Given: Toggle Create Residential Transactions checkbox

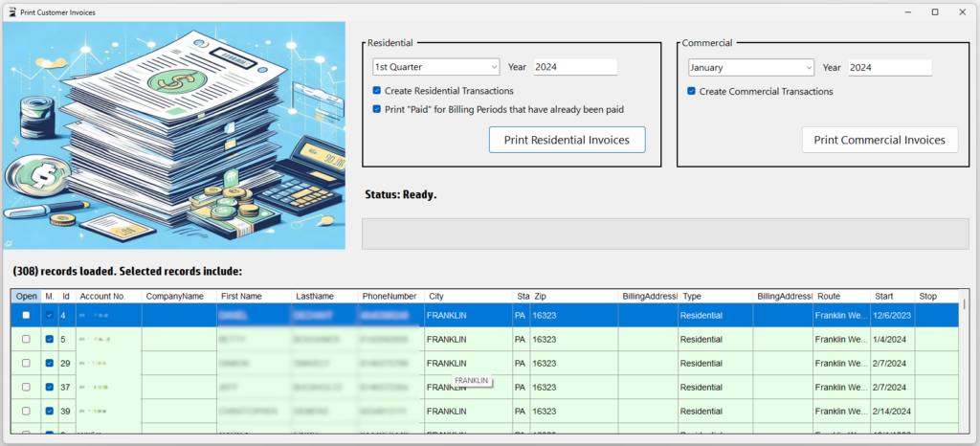Looking at the screenshot, I should [377, 91].
